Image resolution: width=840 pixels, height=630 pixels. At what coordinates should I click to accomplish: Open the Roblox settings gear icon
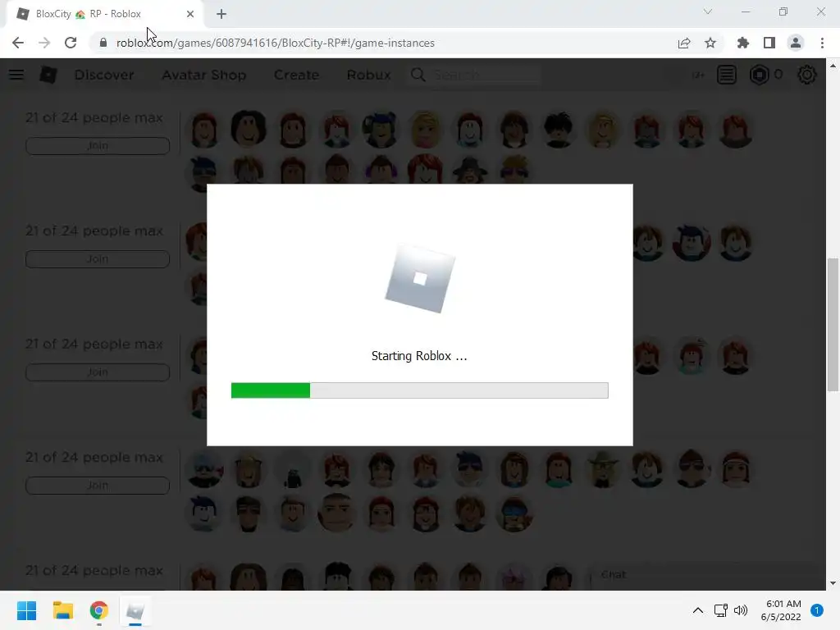tap(807, 75)
